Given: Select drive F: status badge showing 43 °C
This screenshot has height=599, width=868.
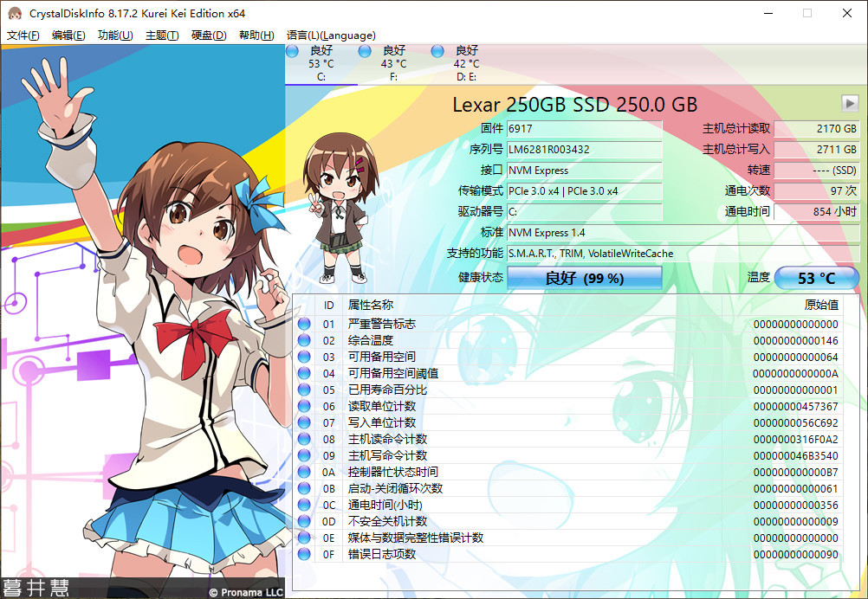Looking at the screenshot, I should pos(392,63).
